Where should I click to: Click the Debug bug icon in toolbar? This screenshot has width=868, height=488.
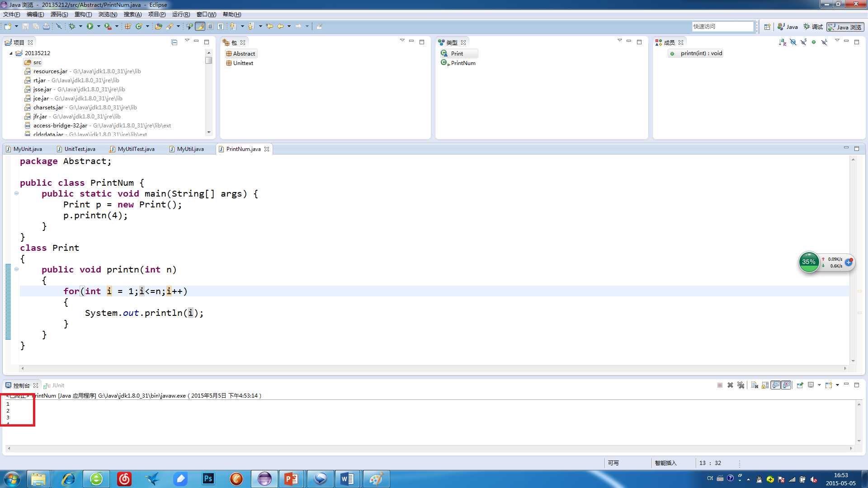click(x=72, y=27)
